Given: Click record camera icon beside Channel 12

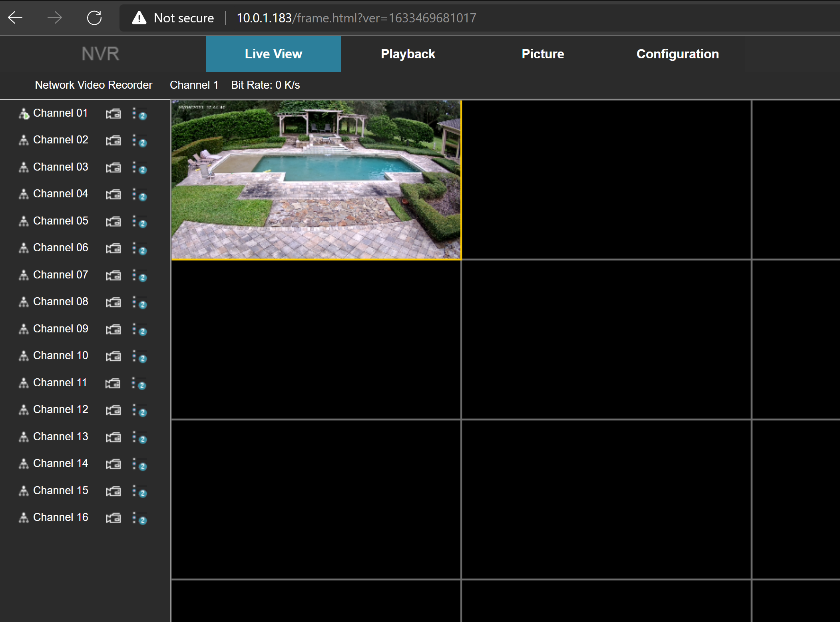Looking at the screenshot, I should point(113,410).
